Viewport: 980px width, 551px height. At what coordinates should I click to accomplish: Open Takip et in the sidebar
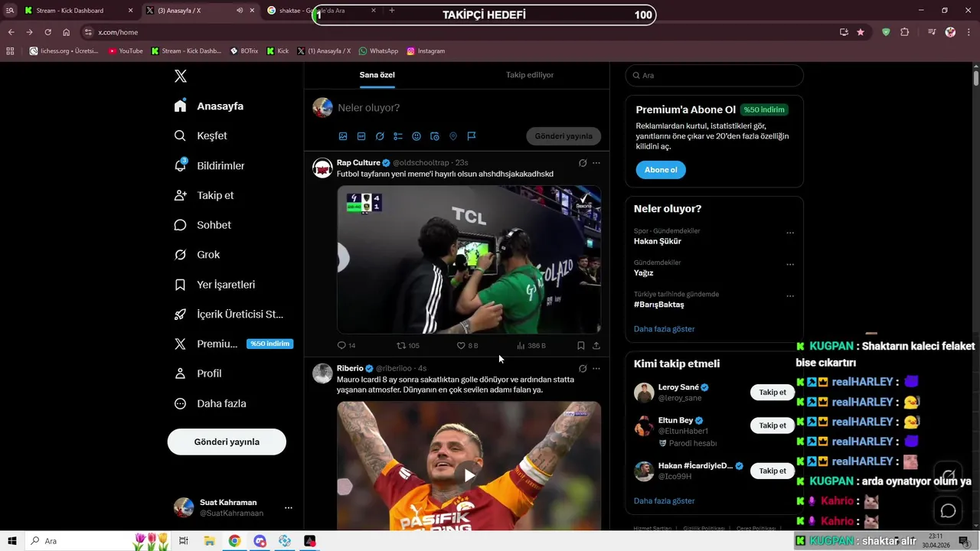tap(204, 195)
